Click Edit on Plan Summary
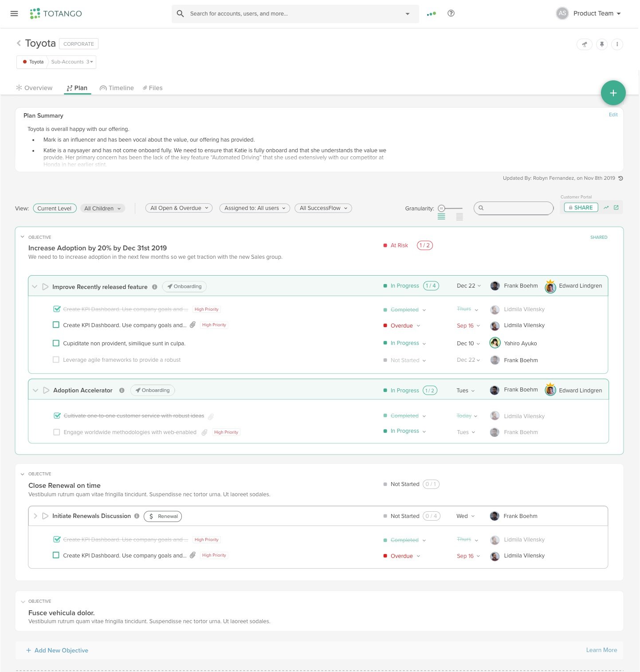Viewport: 640px width, 672px height. (x=613, y=115)
